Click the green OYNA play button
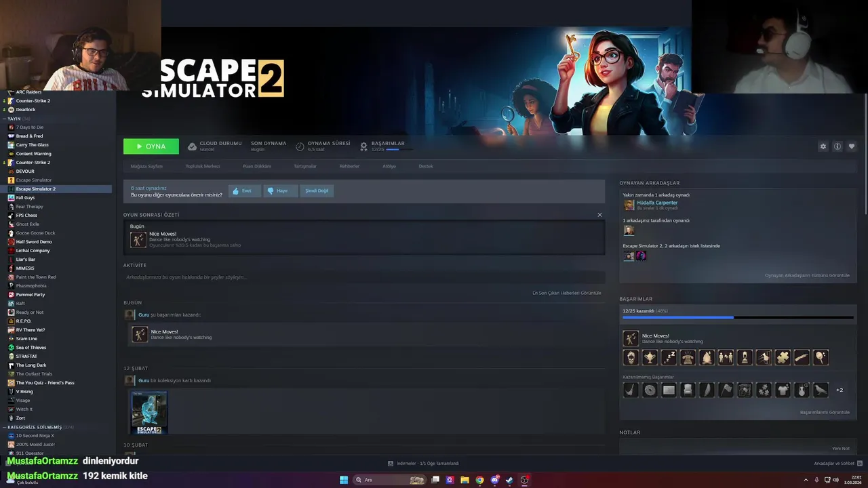 point(151,146)
